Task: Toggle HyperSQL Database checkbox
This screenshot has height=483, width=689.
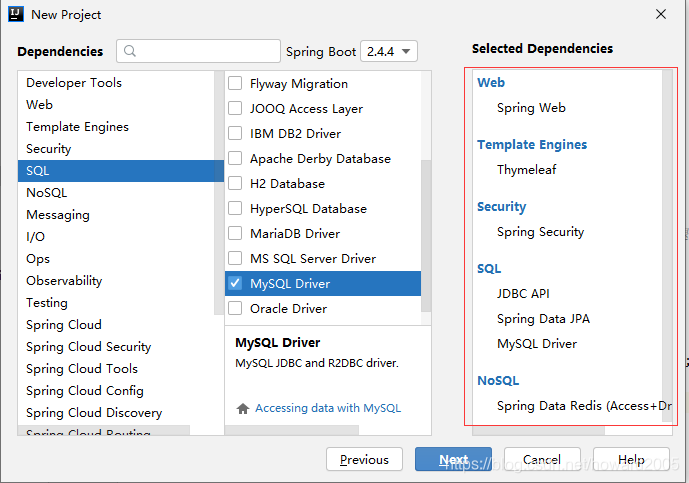Action: [x=235, y=208]
